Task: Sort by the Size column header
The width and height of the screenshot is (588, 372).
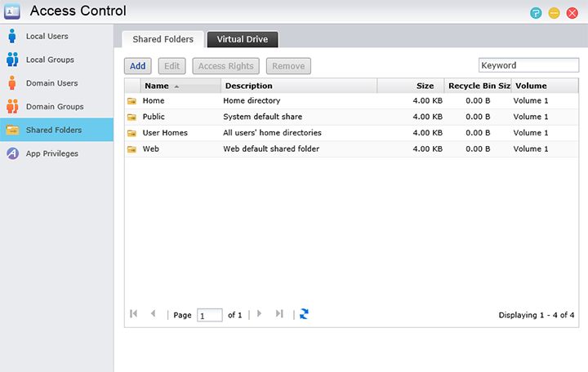Action: (410, 86)
